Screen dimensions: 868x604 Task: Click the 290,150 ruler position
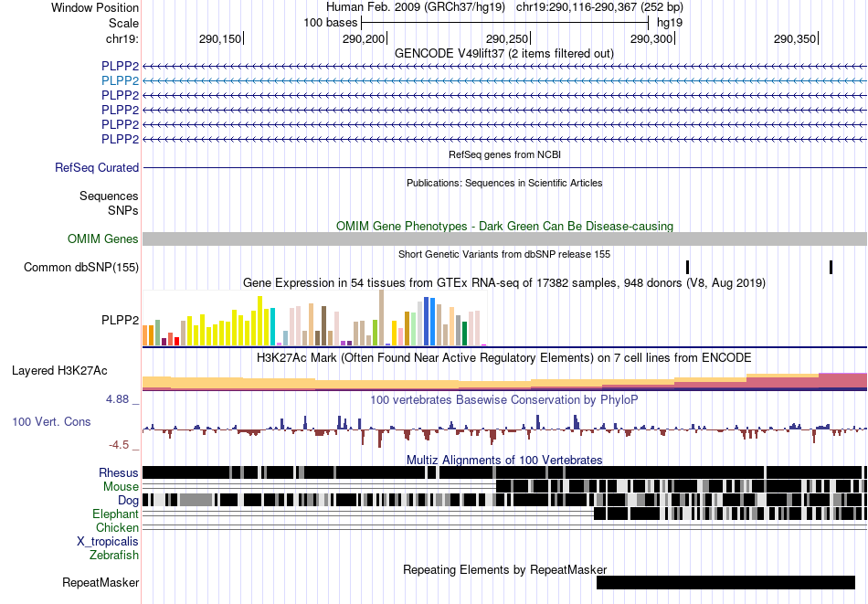pos(220,38)
